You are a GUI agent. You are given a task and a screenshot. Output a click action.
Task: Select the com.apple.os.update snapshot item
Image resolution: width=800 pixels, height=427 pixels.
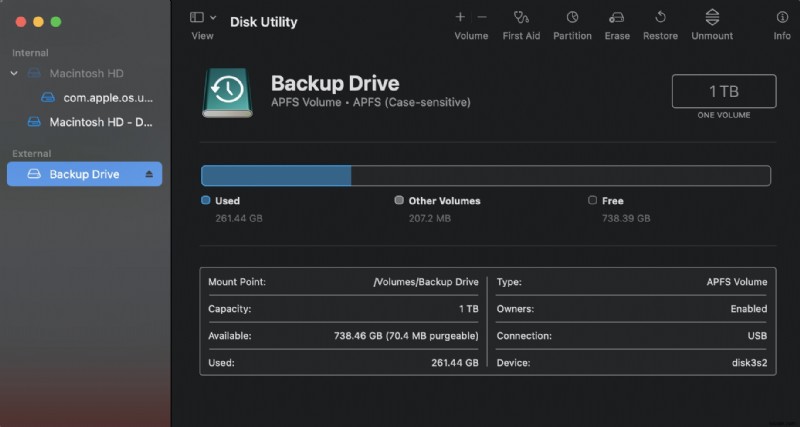[108, 98]
